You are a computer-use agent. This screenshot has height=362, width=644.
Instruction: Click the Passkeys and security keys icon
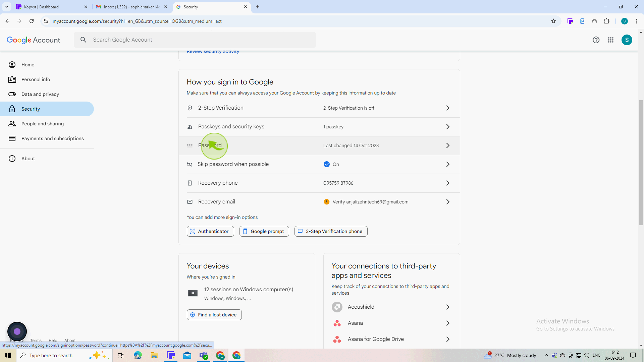click(190, 127)
